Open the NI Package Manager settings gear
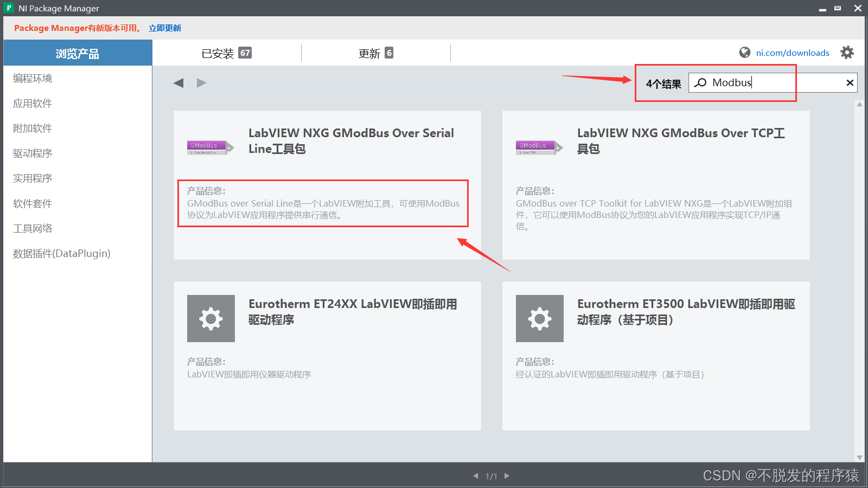Image resolution: width=868 pixels, height=488 pixels. coord(847,52)
